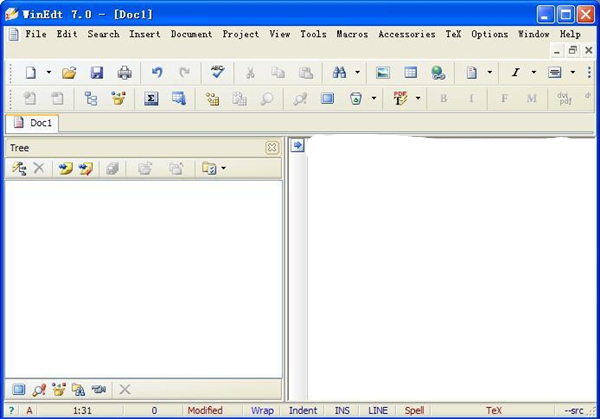Click the INS insert mode indicator
Screen dimensions: 600x419
point(342,411)
